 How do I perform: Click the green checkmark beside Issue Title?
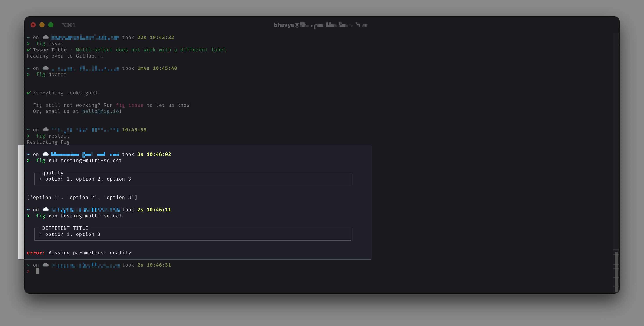29,50
